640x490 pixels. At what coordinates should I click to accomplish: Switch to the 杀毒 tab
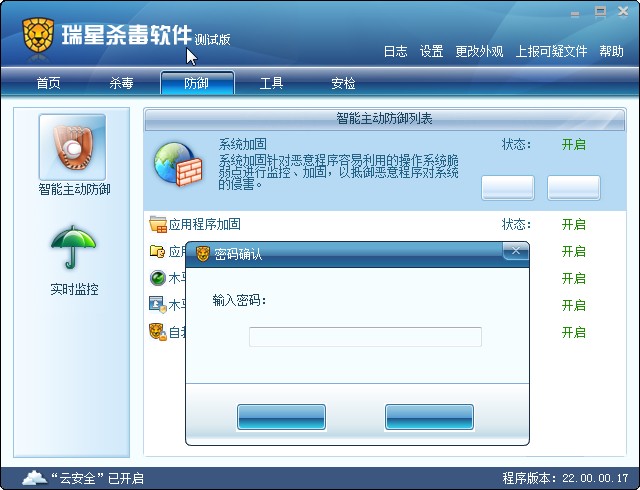121,83
